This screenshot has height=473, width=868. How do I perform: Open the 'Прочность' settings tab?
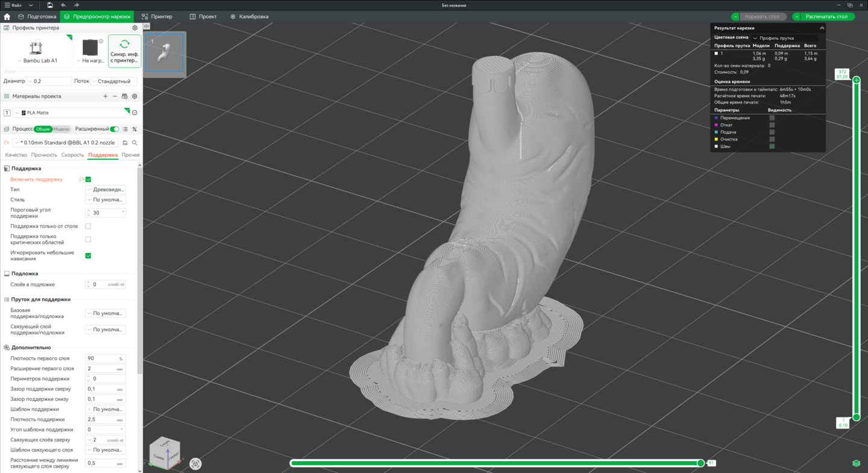coord(44,155)
